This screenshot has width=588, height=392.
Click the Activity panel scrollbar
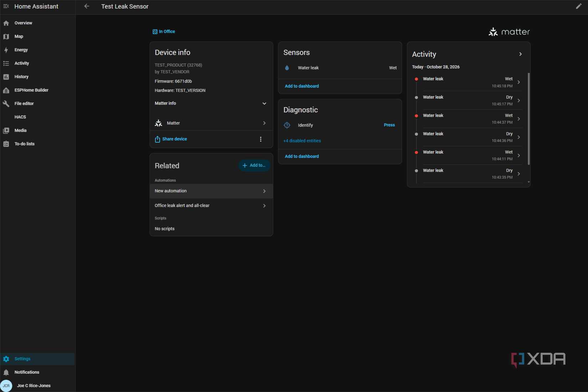coord(528,119)
